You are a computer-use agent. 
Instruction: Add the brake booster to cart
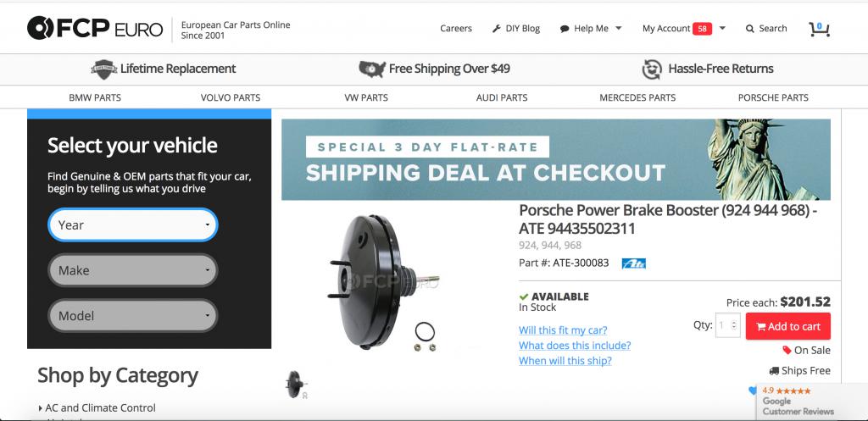tap(787, 326)
